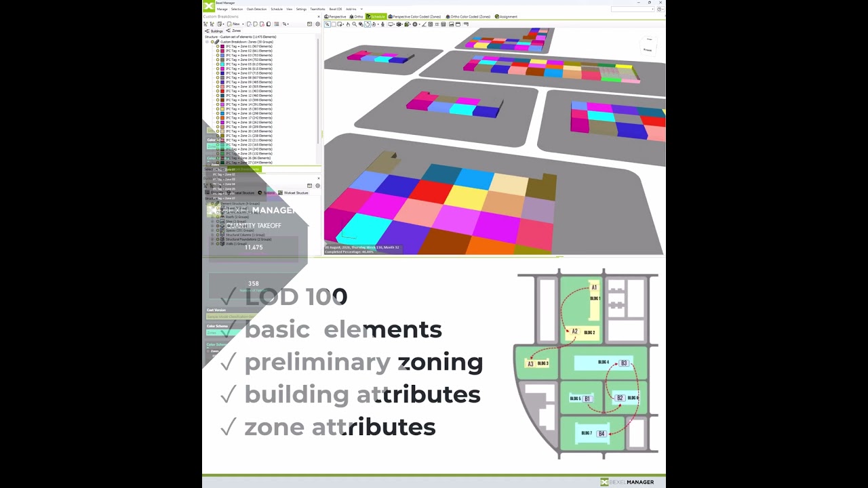
Task: Toggle visibility circle for Zone 05
Action: pyautogui.click(x=218, y=64)
